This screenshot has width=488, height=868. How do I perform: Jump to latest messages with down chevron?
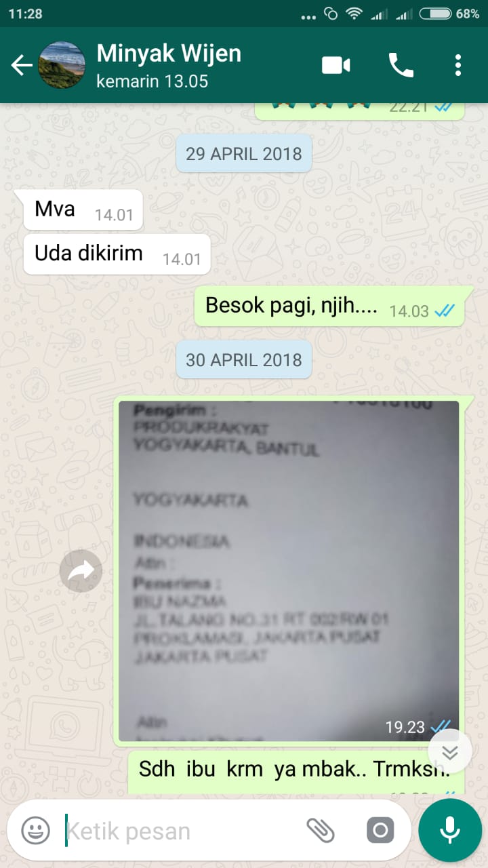click(450, 753)
